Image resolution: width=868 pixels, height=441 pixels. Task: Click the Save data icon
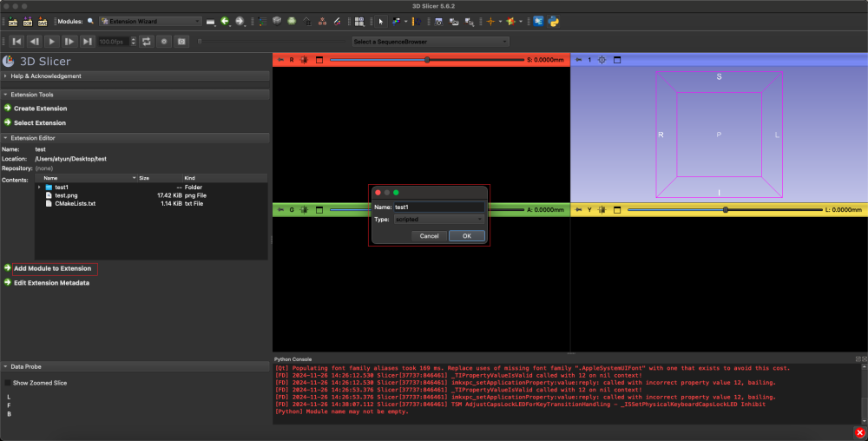(43, 21)
